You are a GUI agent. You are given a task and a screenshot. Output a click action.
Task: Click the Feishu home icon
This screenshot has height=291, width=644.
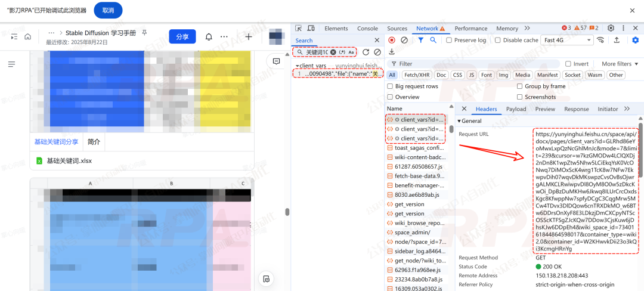(27, 36)
